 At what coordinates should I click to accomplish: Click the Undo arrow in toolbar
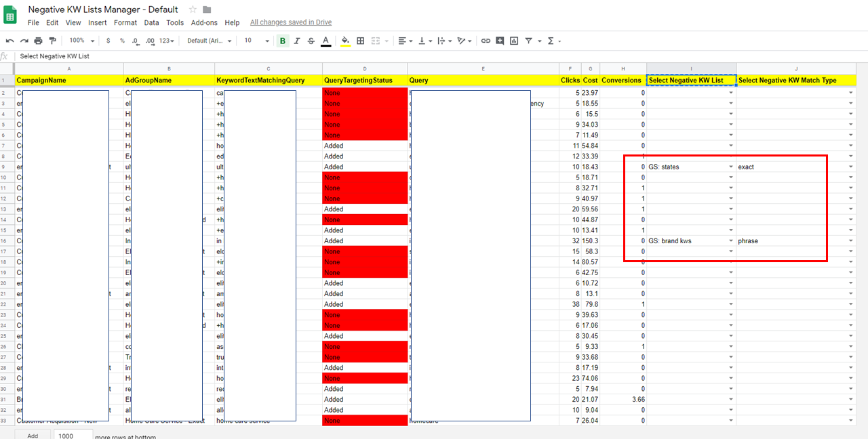point(10,41)
